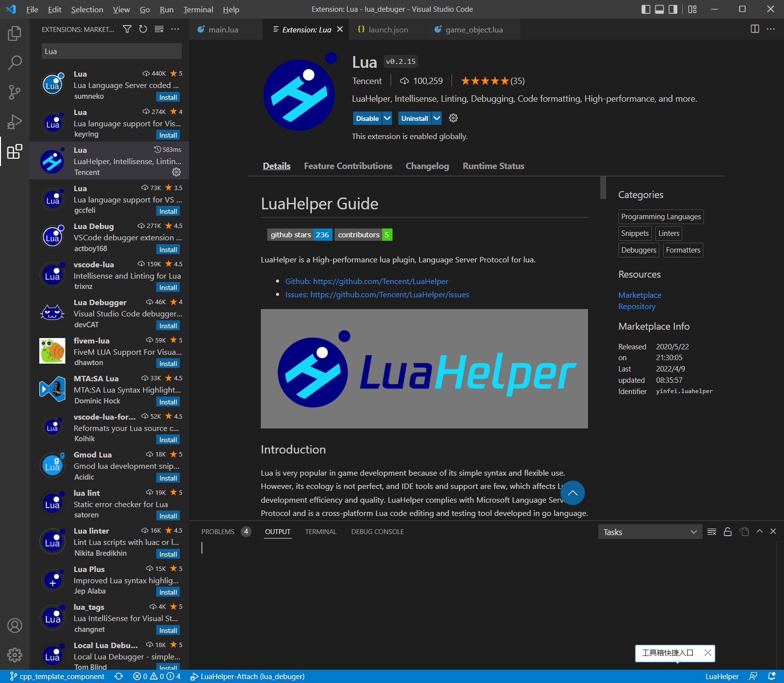Switch to Debug Console tab
Image resolution: width=784 pixels, height=683 pixels.
click(x=377, y=532)
